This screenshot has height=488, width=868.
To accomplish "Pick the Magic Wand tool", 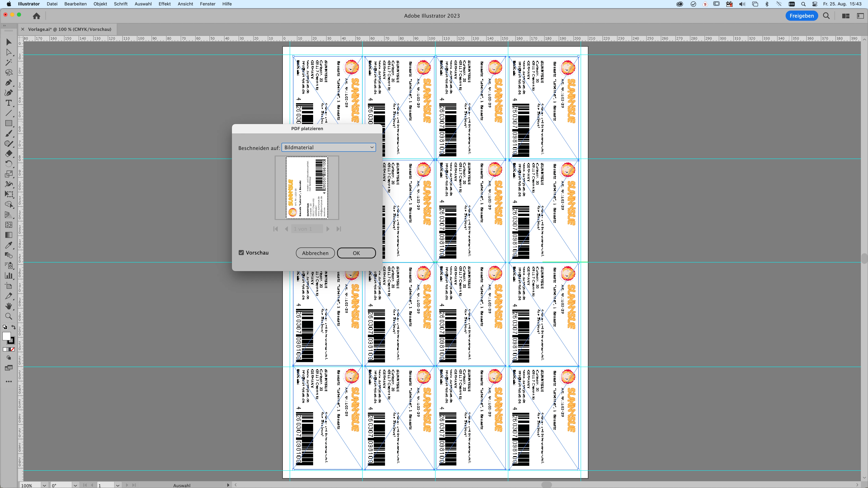I will click(x=8, y=62).
